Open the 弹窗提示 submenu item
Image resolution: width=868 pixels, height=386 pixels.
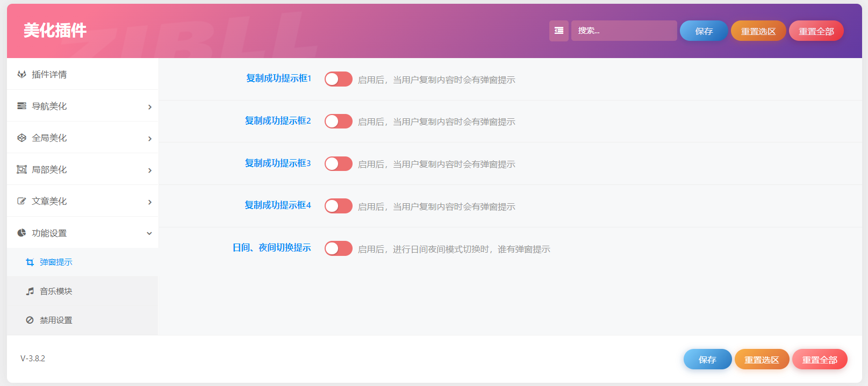click(56, 262)
